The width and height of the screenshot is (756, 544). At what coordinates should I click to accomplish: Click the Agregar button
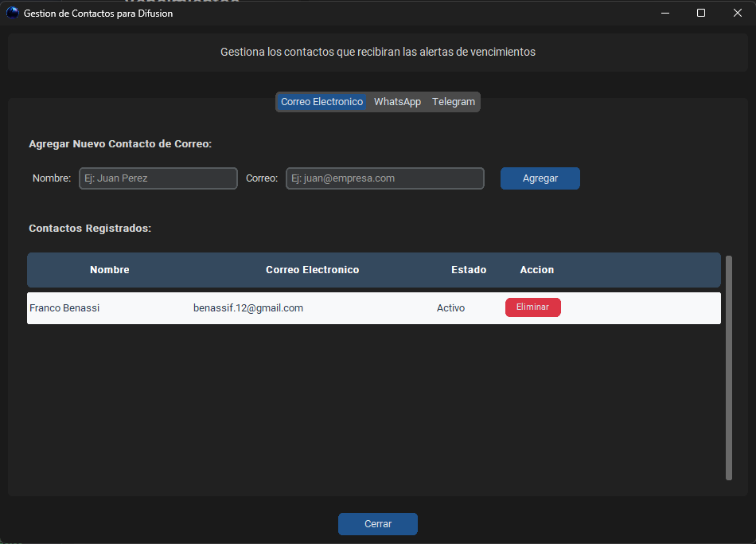click(x=540, y=178)
